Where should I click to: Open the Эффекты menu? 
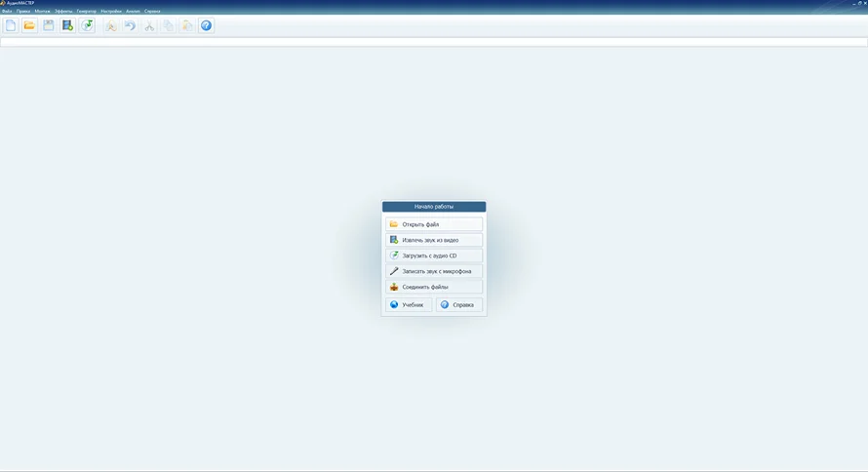pos(63,11)
